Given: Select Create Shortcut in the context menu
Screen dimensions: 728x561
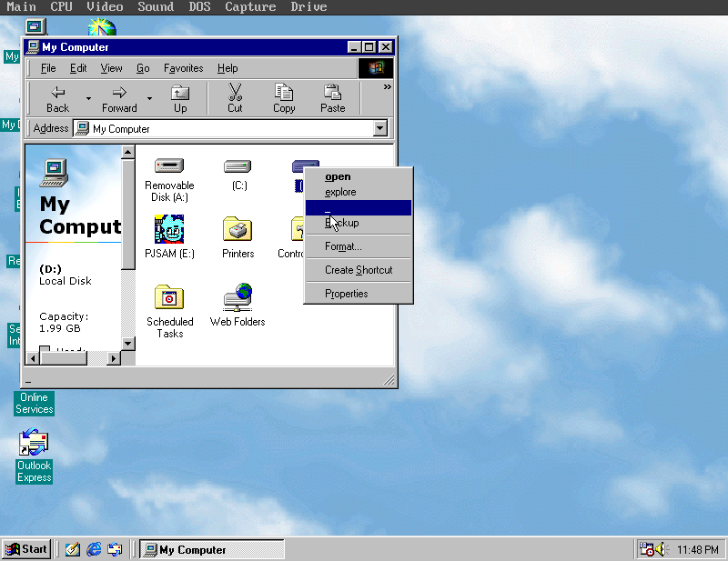Looking at the screenshot, I should tap(357, 269).
